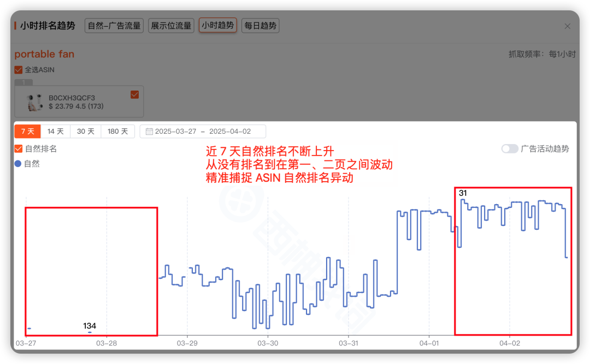The width and height of the screenshot is (590, 364).
Task: Select the 30 天 time range
Action: [x=86, y=131]
